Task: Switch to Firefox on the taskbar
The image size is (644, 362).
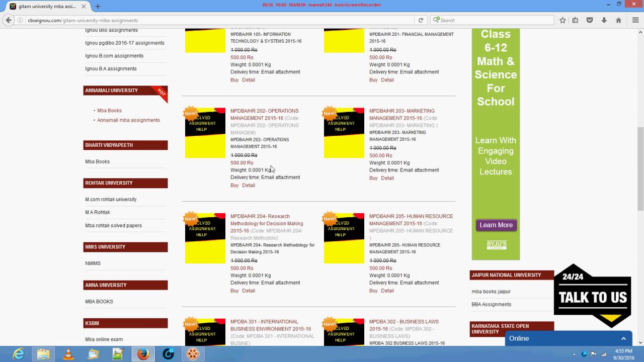Action: (143, 354)
